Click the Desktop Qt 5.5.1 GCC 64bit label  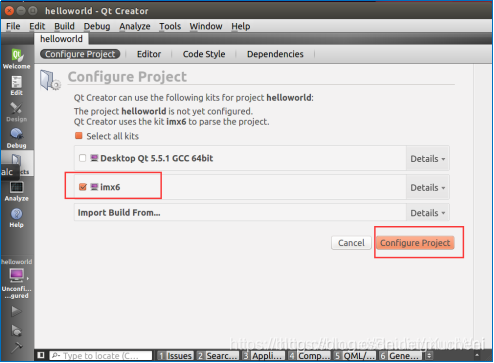(157, 158)
